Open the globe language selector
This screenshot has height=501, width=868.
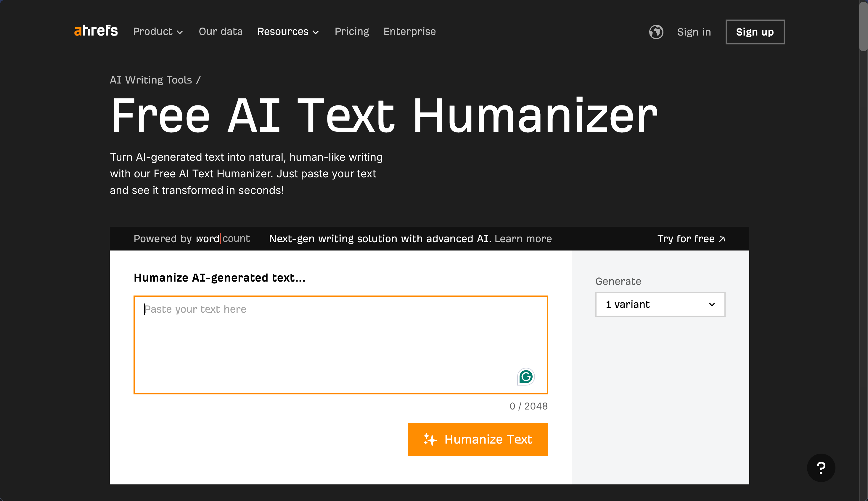coord(656,32)
